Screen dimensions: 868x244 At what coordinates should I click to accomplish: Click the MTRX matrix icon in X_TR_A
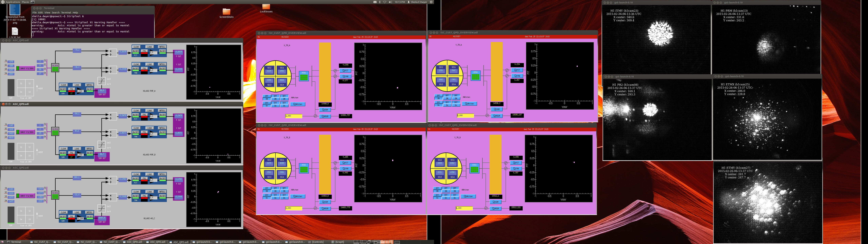point(304,76)
